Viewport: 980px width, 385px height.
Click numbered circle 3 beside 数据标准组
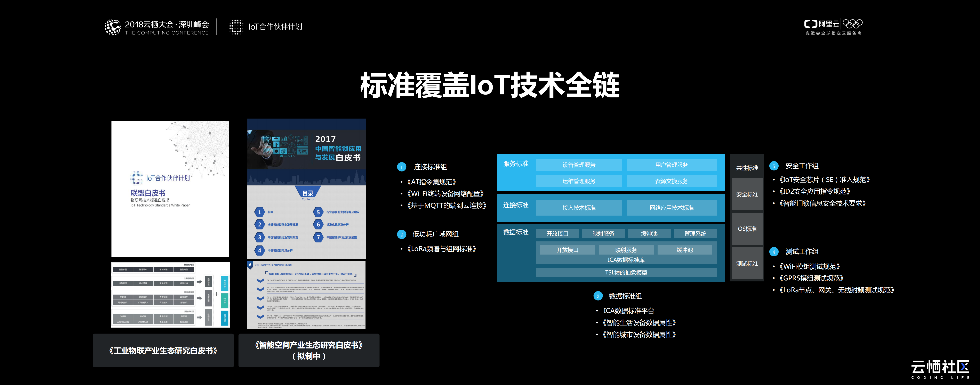click(598, 296)
